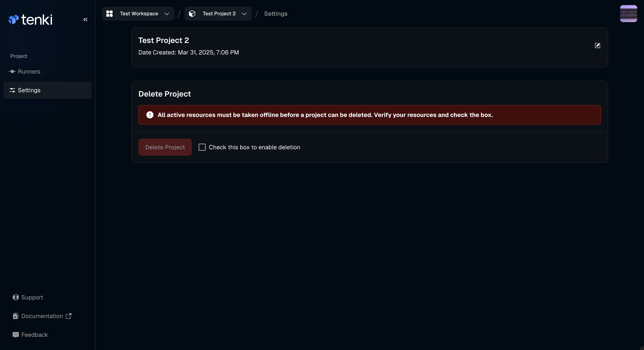Open Support via the headset icon

coord(15,297)
